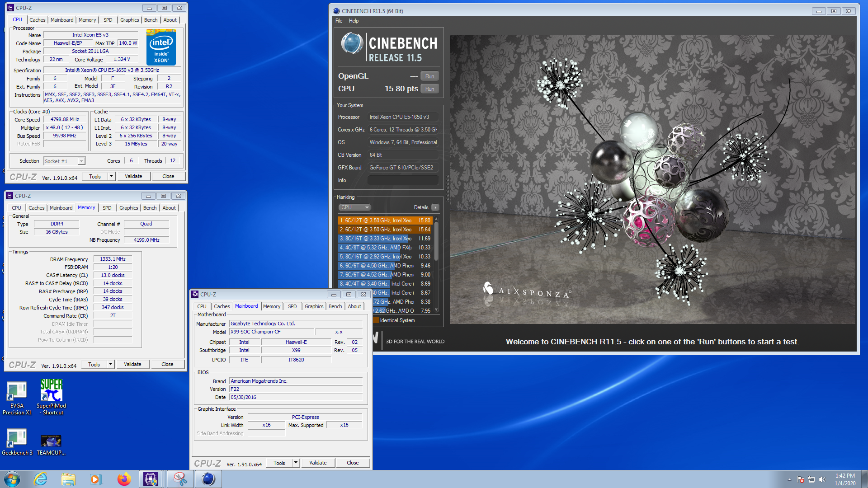Click the Action Center flag tray icon
Viewport: 868px width, 488px height.
(801, 479)
